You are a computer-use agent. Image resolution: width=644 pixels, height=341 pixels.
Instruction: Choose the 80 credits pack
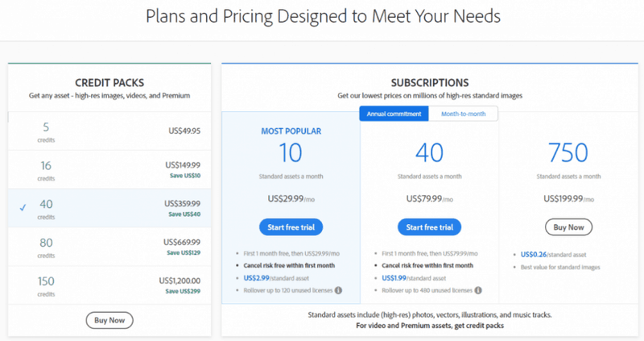[x=109, y=247]
